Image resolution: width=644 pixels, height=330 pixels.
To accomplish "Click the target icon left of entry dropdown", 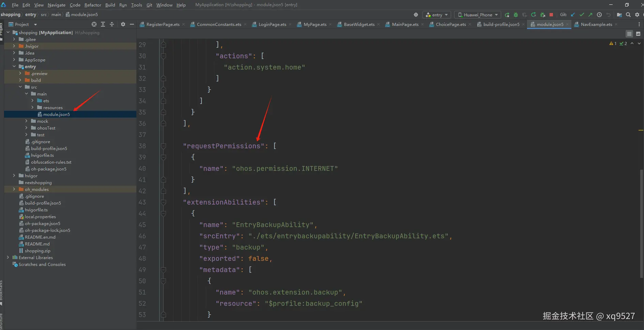I will click(x=416, y=15).
